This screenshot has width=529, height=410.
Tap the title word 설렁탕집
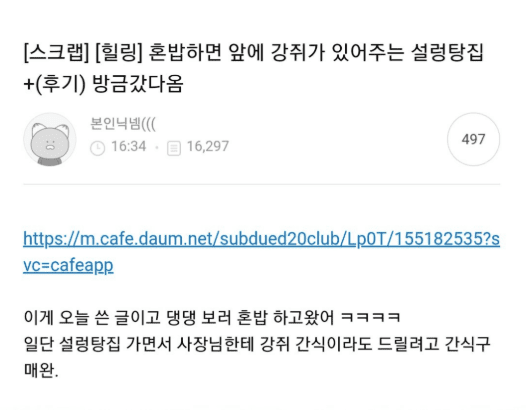click(448, 53)
